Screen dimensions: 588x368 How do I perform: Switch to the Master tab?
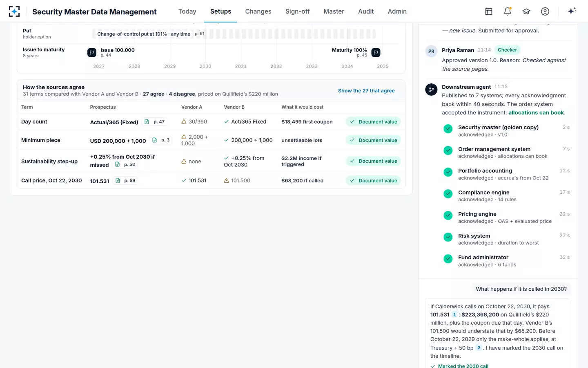point(334,11)
